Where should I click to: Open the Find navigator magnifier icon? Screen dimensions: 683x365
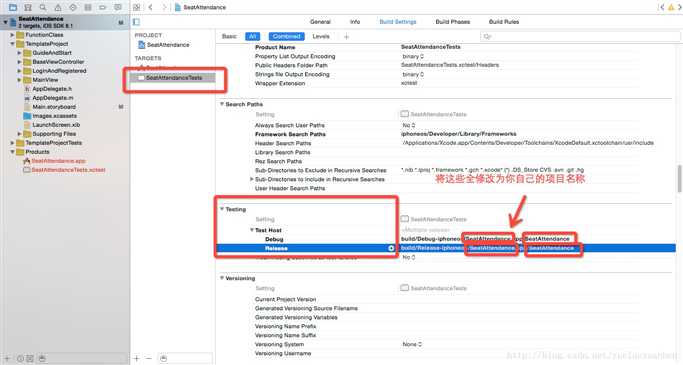(x=43, y=7)
